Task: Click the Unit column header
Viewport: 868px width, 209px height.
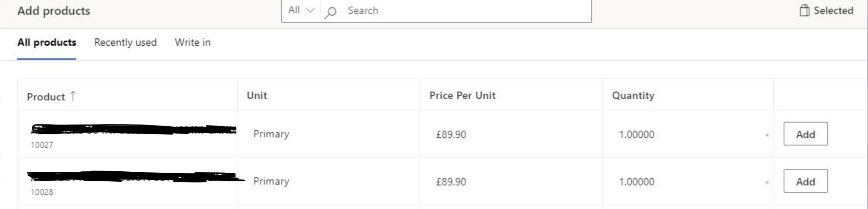Action: (x=257, y=96)
